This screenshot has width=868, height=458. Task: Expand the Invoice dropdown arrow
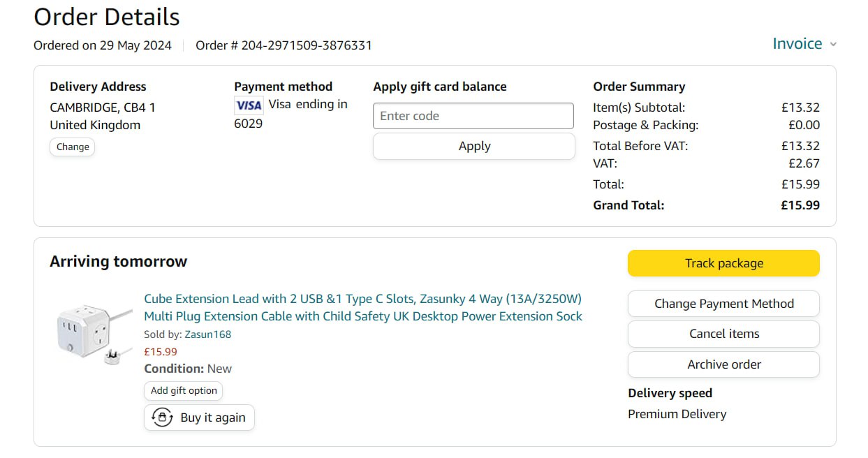coord(833,45)
